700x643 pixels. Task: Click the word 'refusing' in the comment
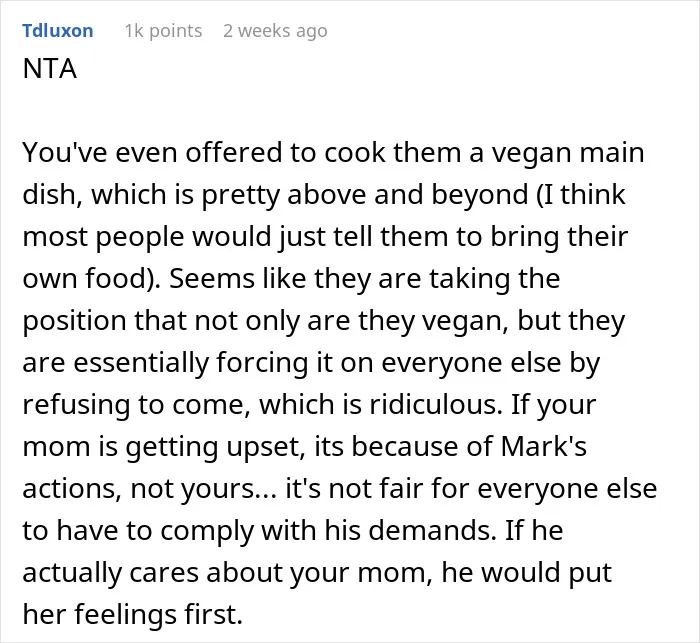(x=76, y=405)
